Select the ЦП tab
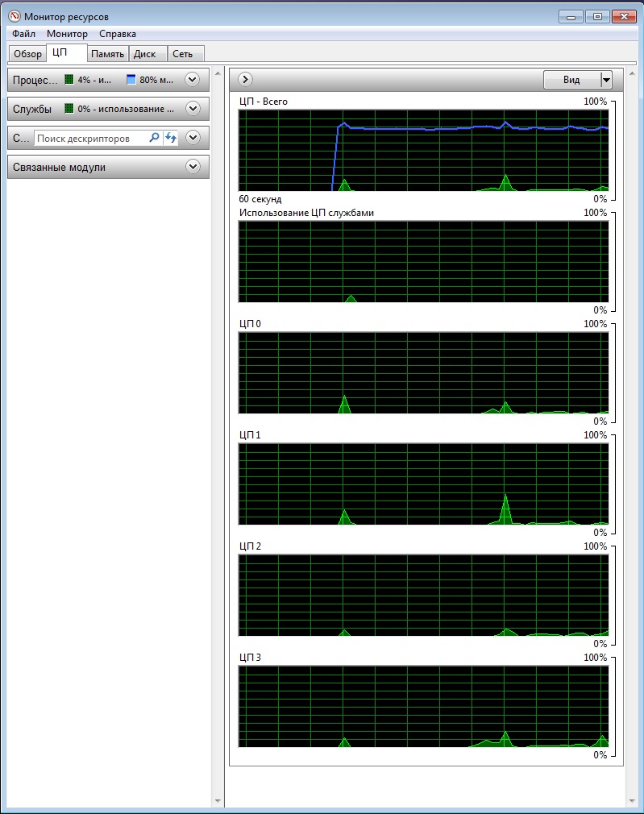This screenshot has height=814, width=644. 66,53
